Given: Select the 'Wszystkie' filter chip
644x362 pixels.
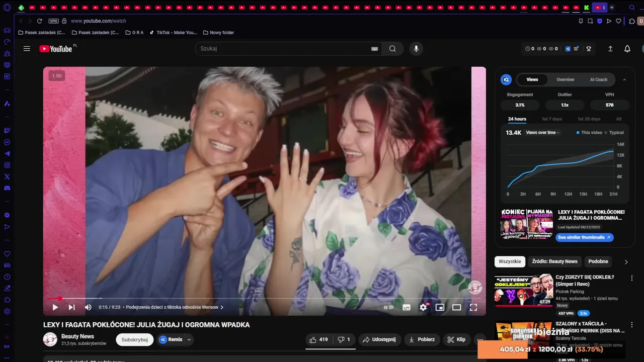Looking at the screenshot, I should click(x=510, y=261).
